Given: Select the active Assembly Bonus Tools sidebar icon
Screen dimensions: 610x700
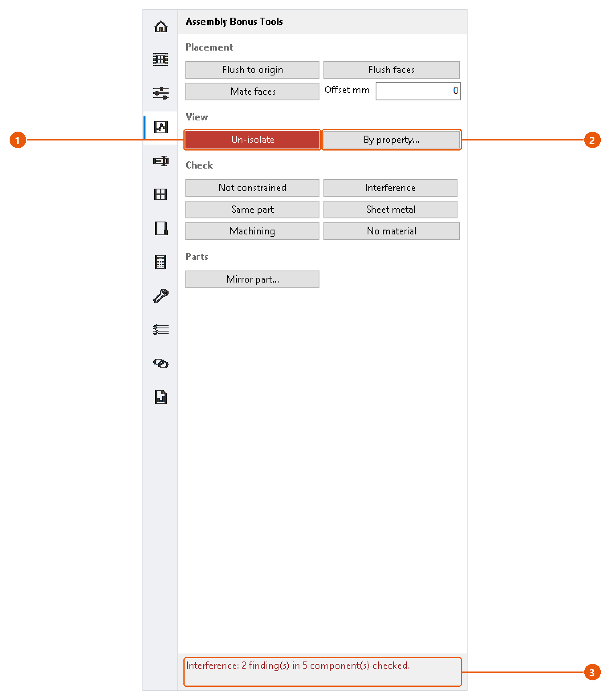Looking at the screenshot, I should 161,127.
